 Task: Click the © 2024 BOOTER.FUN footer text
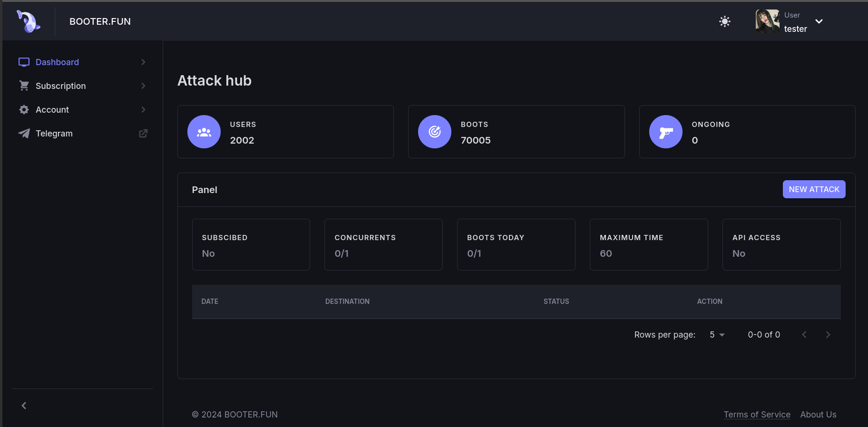pyautogui.click(x=235, y=415)
